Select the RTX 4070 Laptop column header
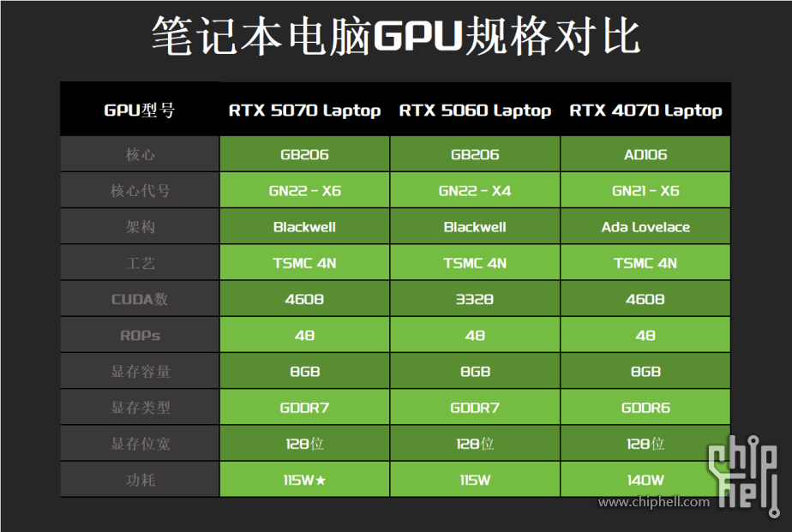792x532 pixels. pos(645,110)
